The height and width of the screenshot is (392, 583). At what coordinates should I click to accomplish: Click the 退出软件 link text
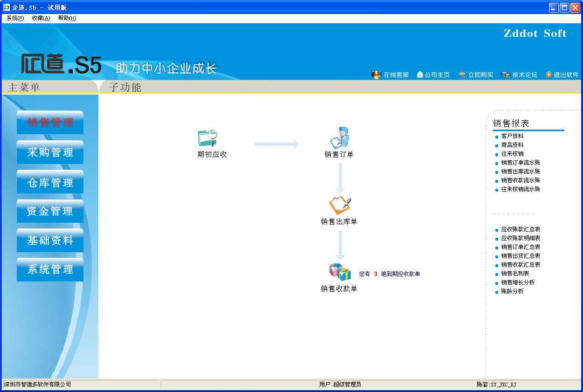[x=566, y=75]
